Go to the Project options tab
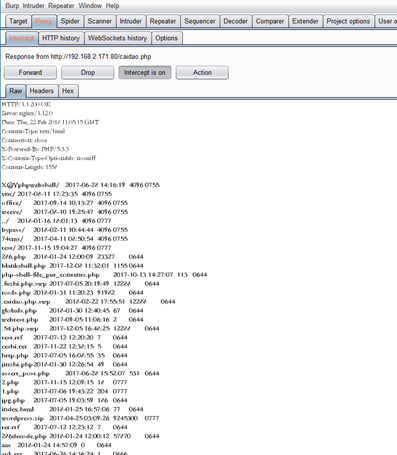 348,21
